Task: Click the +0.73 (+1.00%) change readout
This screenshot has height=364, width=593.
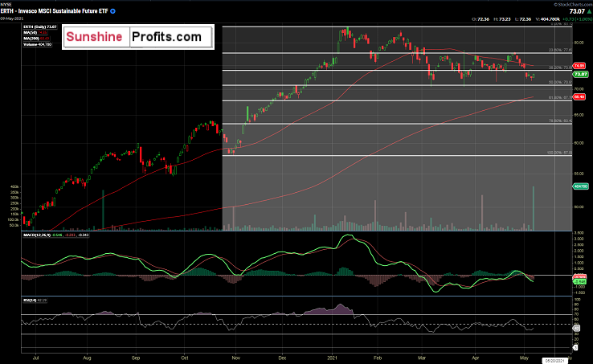Action: point(577,19)
